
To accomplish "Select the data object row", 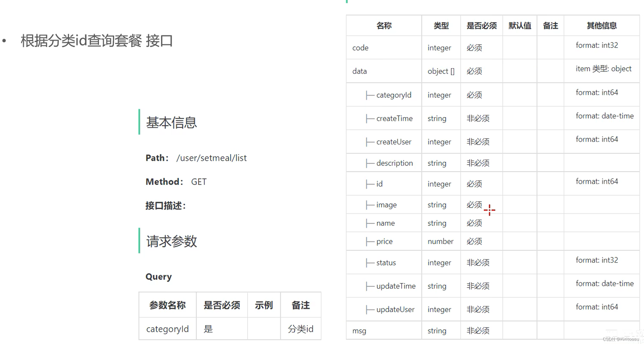I will (359, 71).
